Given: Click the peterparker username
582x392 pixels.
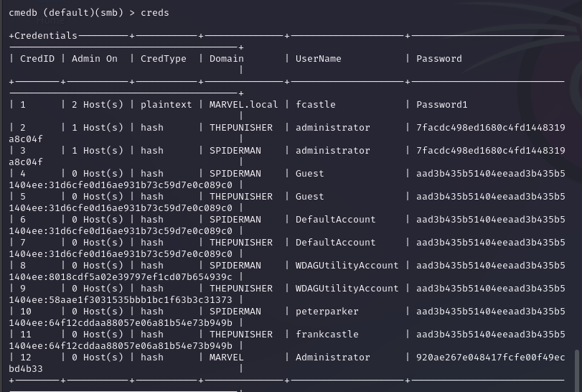Looking at the screenshot, I should 327,312.
